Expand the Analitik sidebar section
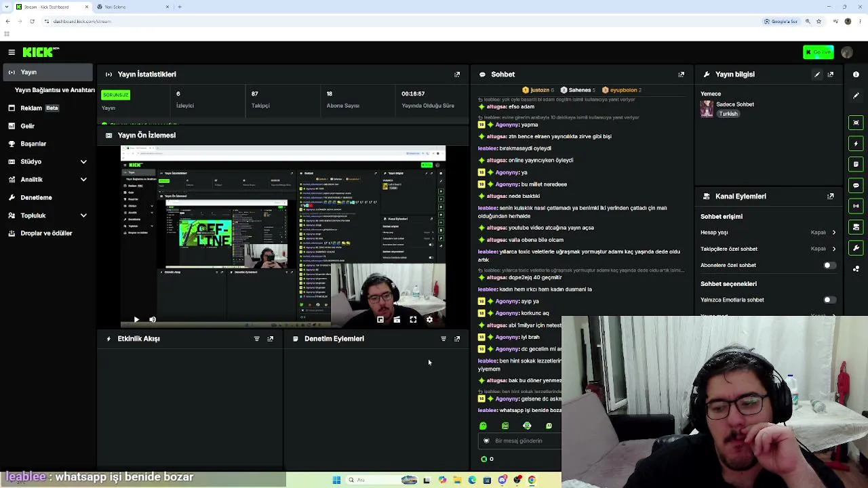The height and width of the screenshot is (488, 868). click(83, 180)
